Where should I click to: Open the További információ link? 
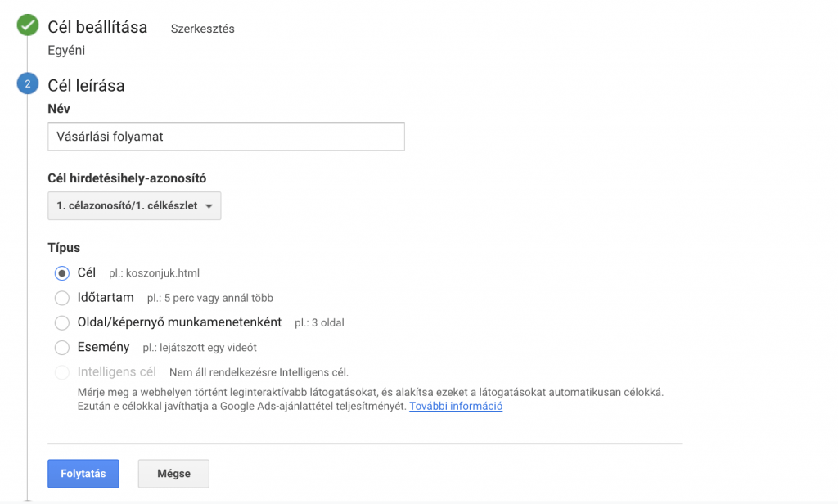(456, 406)
